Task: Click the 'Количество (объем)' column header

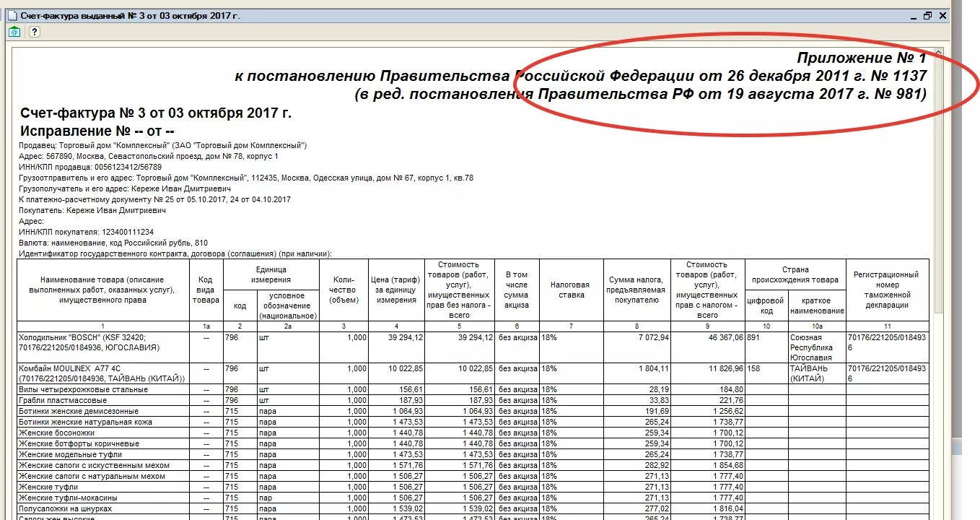Action: (x=344, y=290)
